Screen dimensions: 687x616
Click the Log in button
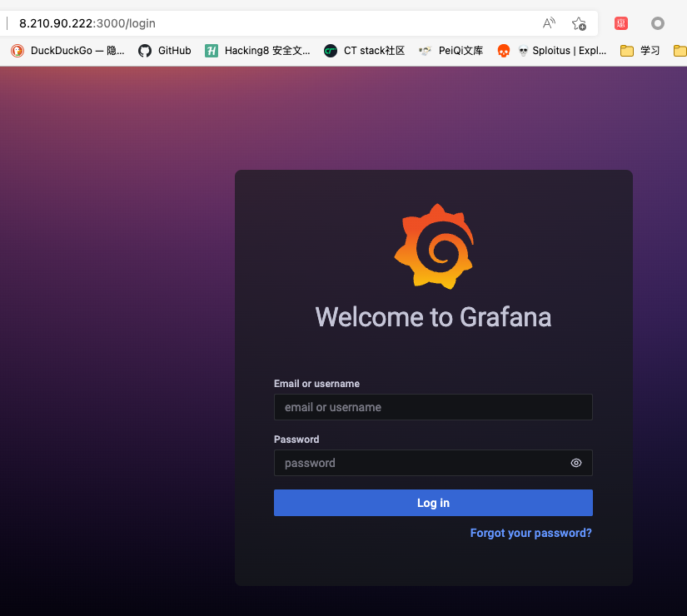433,503
